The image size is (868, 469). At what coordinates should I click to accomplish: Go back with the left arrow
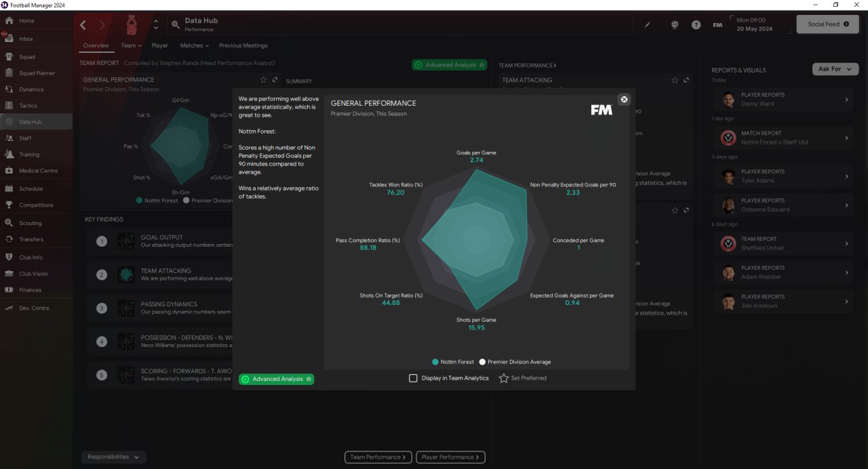83,25
